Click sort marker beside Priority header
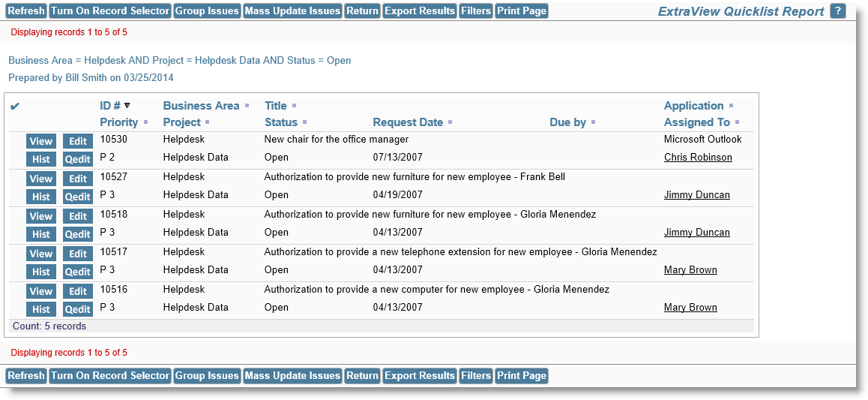The image size is (868, 400). 145,122
